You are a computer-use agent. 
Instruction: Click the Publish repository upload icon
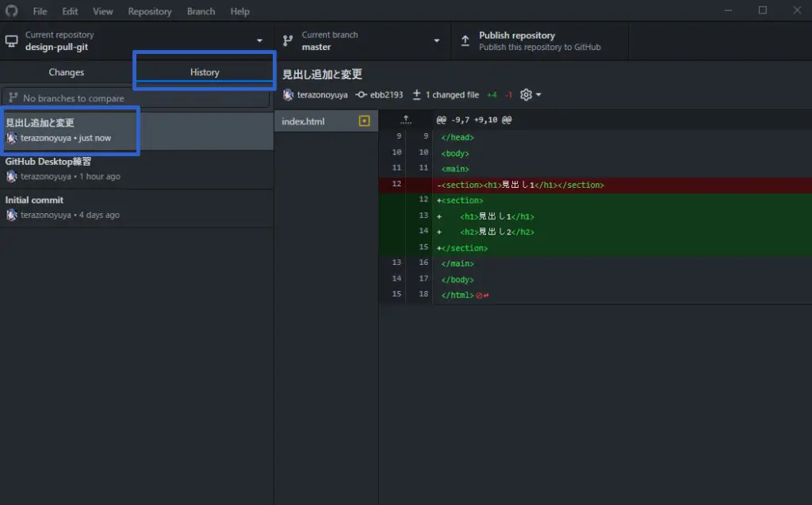tap(465, 41)
